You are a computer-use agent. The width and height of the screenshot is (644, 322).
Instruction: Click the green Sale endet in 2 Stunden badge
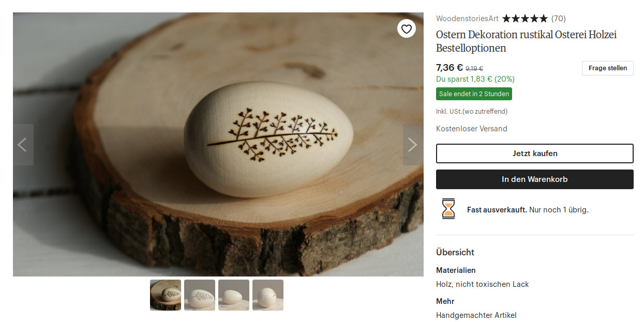click(474, 94)
